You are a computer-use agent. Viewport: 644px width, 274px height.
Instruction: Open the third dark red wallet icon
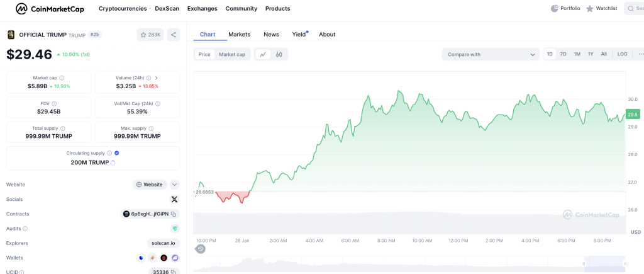(164, 258)
